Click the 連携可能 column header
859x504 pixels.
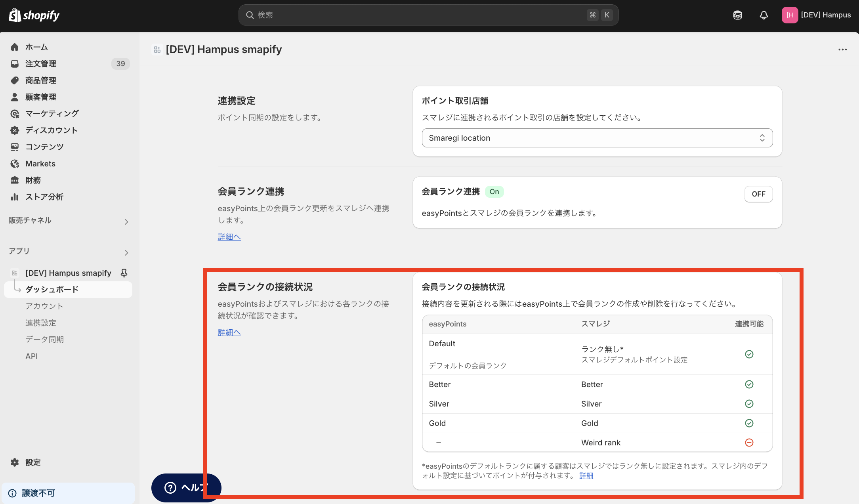[x=749, y=324]
